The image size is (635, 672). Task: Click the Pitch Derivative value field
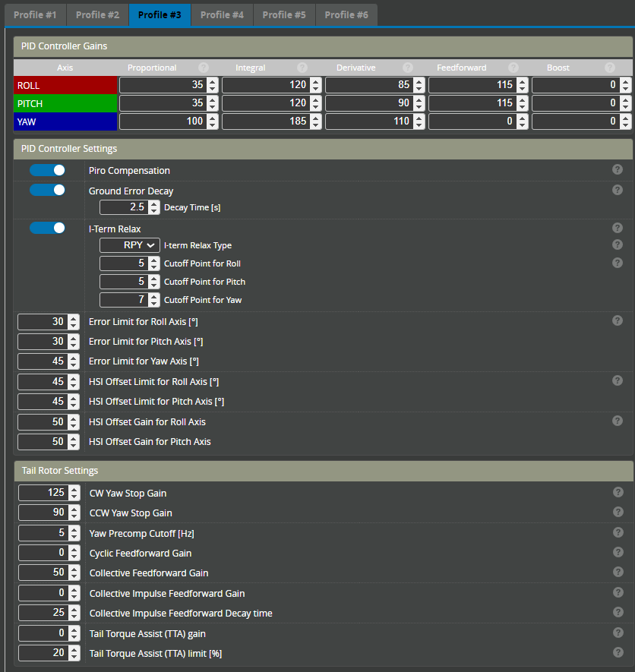pyautogui.click(x=368, y=103)
